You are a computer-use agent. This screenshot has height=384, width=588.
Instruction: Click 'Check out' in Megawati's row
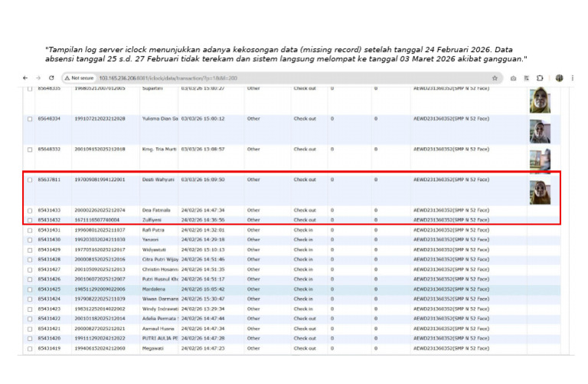coord(305,348)
